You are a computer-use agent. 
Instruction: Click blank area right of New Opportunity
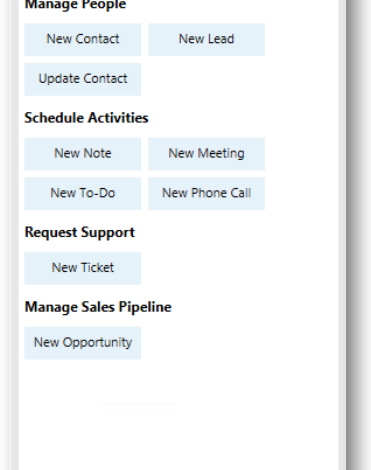click(207, 343)
